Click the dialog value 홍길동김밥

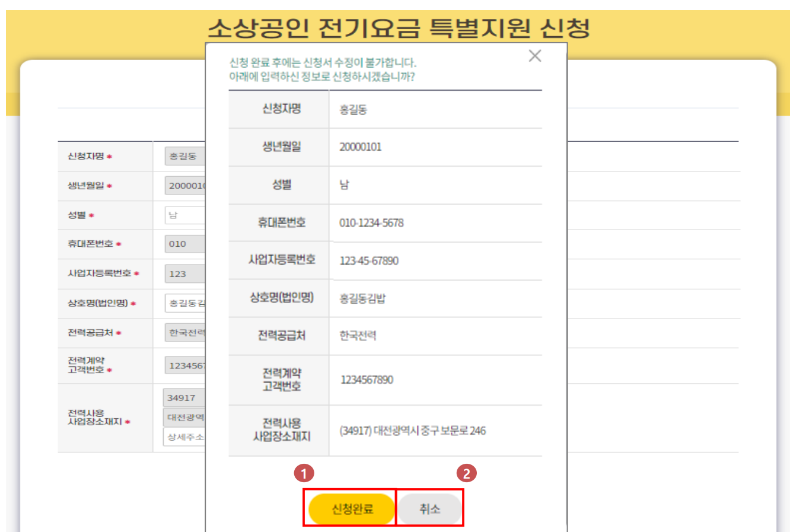[362, 298]
